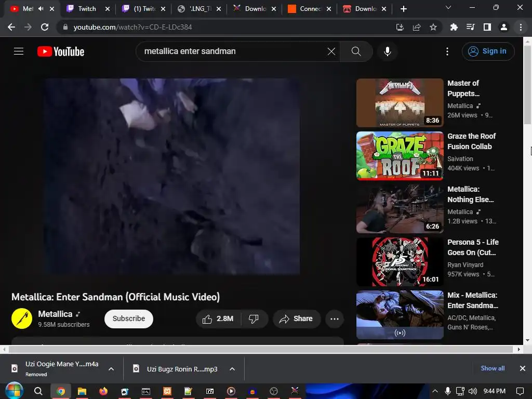This screenshot has width=532, height=399.
Task: Dislike the video with thumbs down
Action: (x=254, y=318)
